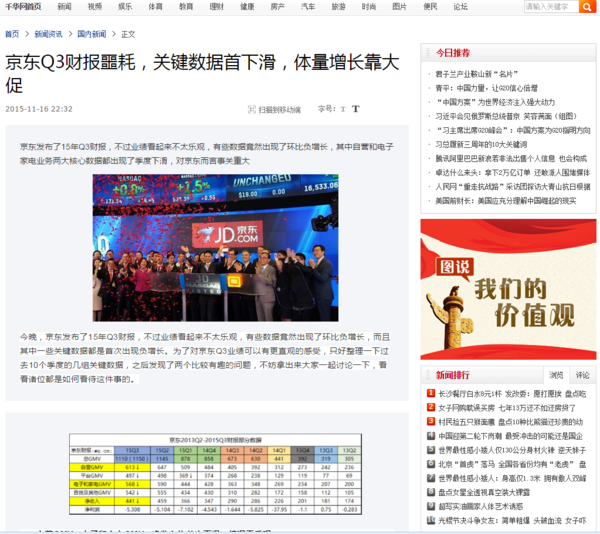Viewport: 600px width, 534px height.
Task: Switch to the 评论 ranking tab
Action: point(582,375)
